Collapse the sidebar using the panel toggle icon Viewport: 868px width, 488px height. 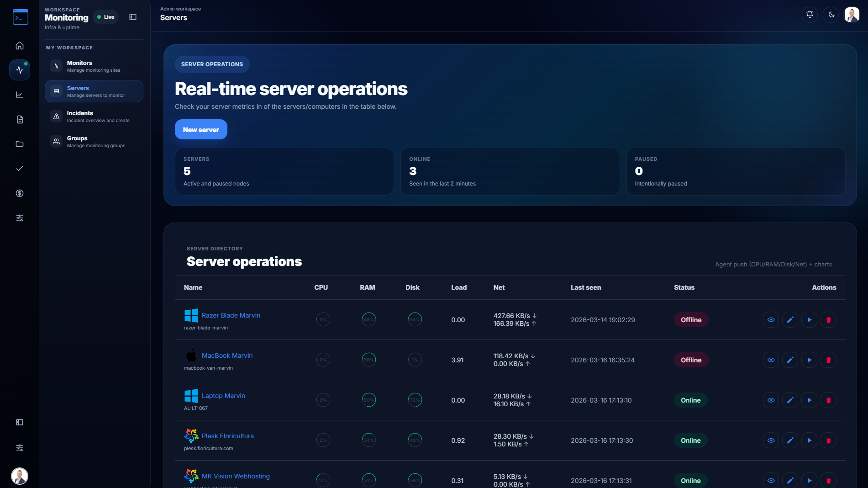click(x=133, y=17)
